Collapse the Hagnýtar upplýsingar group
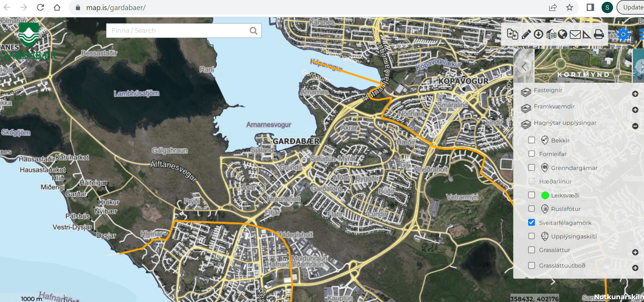This screenshot has height=302, width=644. point(635,126)
